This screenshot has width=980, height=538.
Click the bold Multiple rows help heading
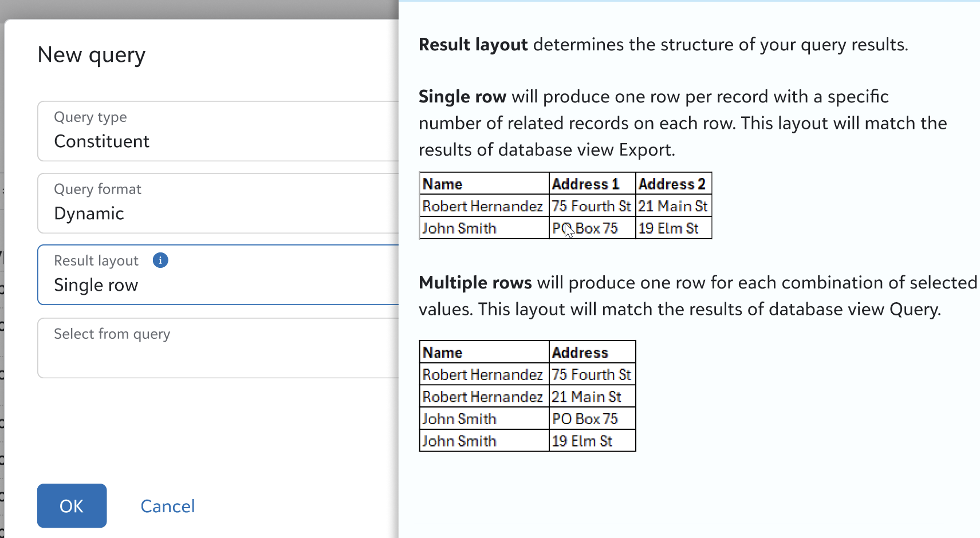pyautogui.click(x=475, y=283)
